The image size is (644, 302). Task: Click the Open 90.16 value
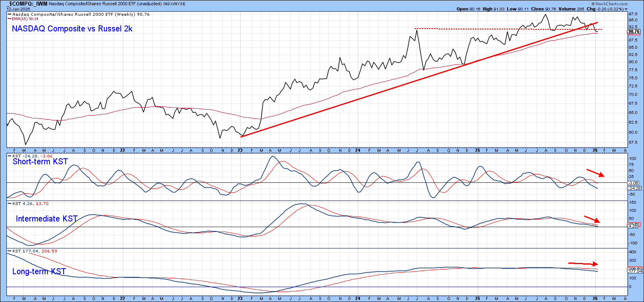coord(469,9)
